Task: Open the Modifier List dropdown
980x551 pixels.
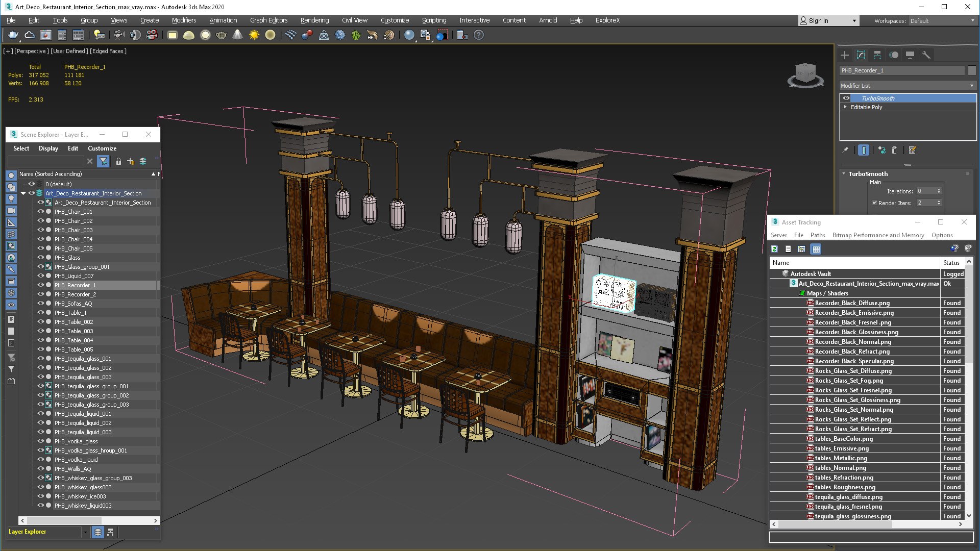Action: 908,86
